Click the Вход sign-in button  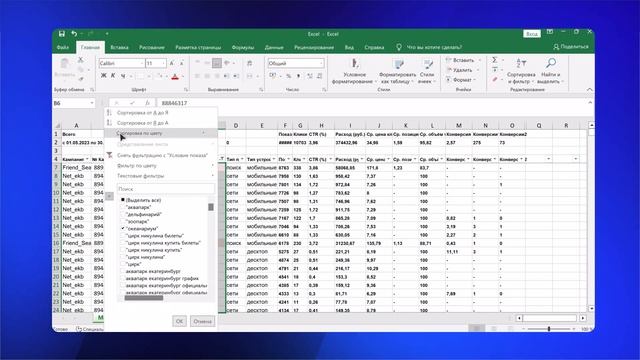click(x=532, y=34)
